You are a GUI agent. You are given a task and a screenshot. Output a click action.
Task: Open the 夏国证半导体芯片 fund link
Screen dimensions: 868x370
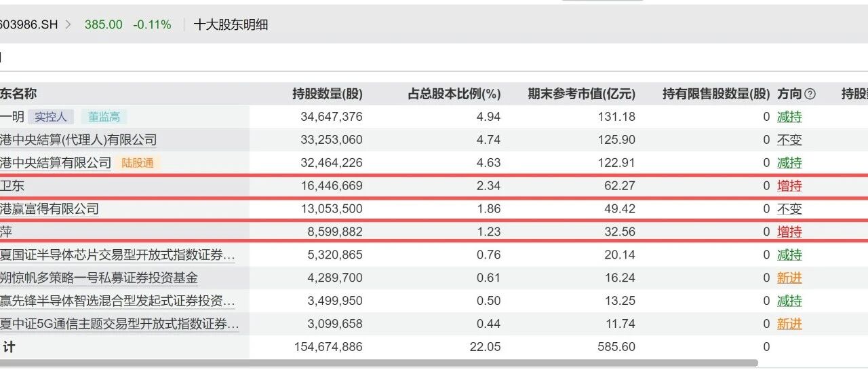click(118, 255)
